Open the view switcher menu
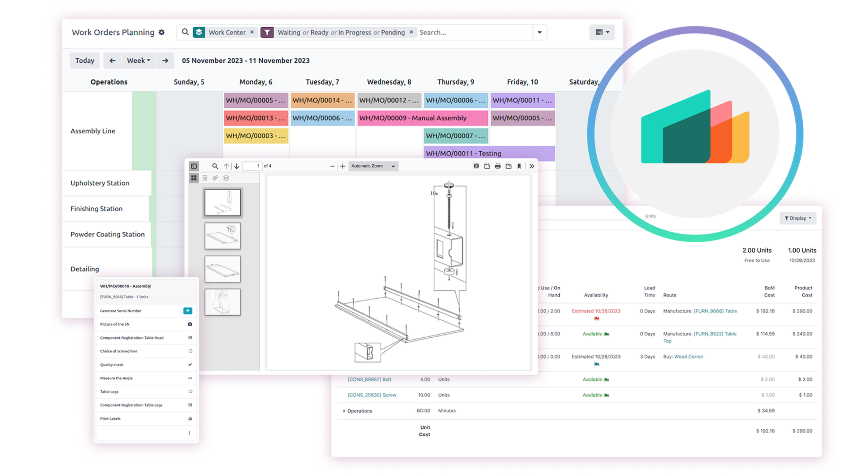The image size is (868, 476). 602,33
